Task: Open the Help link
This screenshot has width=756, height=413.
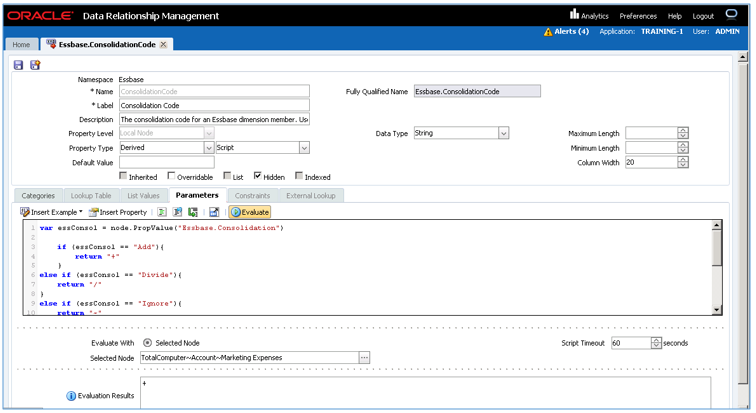Action: (675, 16)
